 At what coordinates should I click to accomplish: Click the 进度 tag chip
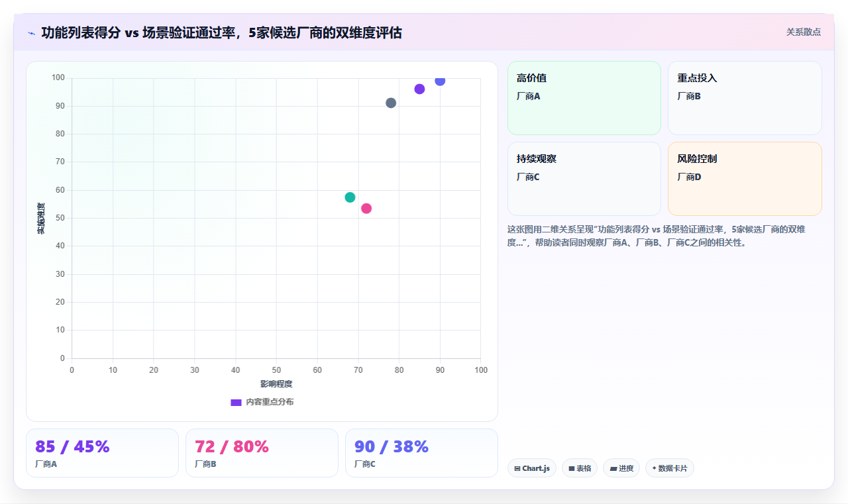coord(621,468)
